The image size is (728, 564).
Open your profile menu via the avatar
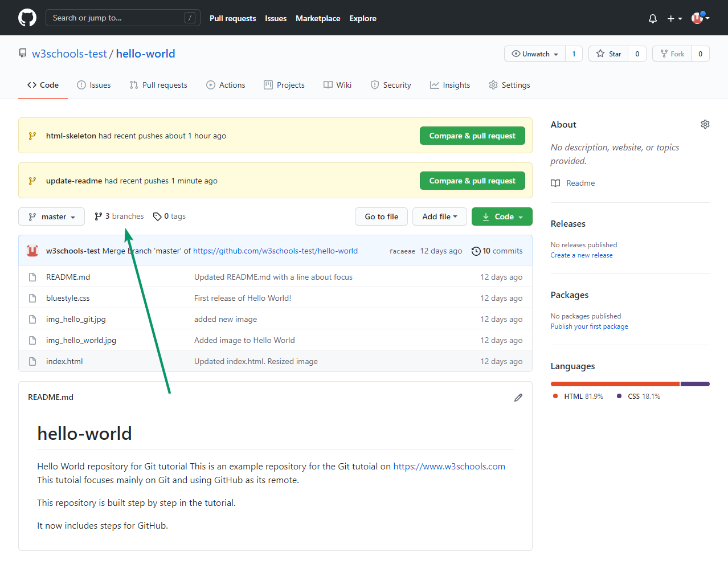[698, 18]
